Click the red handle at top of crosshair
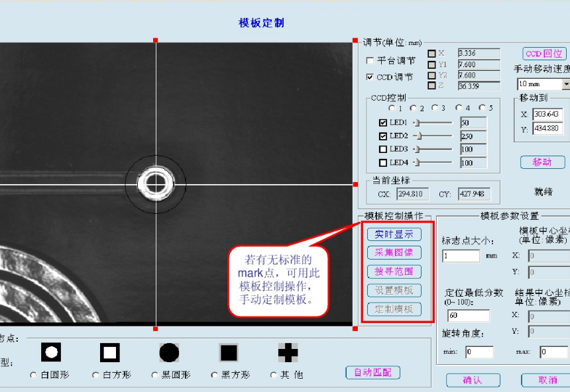The height and width of the screenshot is (392, 570). (156, 40)
